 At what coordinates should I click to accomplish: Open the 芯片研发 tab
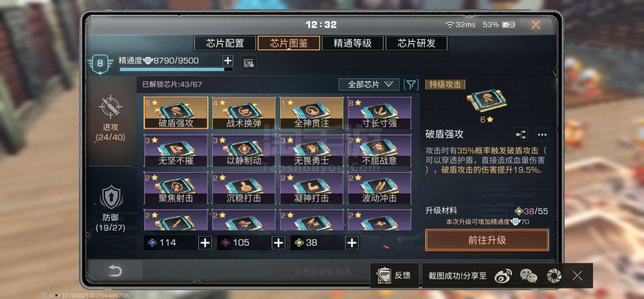[x=416, y=43]
